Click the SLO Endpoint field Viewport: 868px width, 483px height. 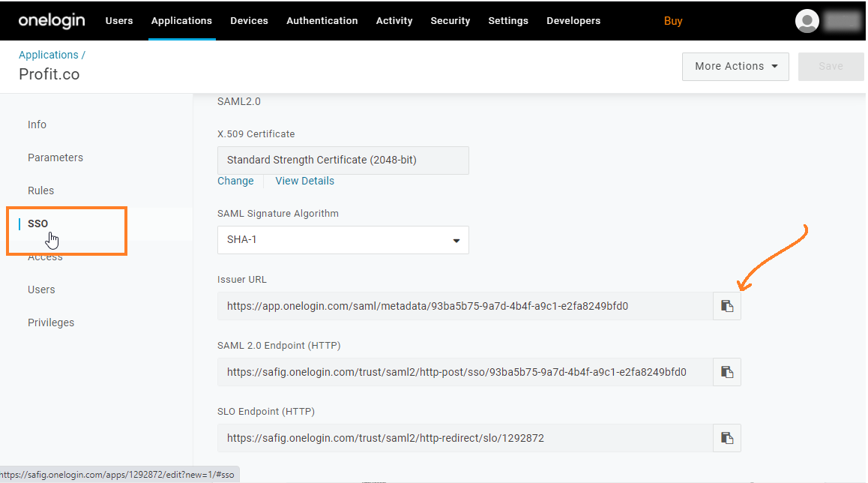tap(465, 438)
